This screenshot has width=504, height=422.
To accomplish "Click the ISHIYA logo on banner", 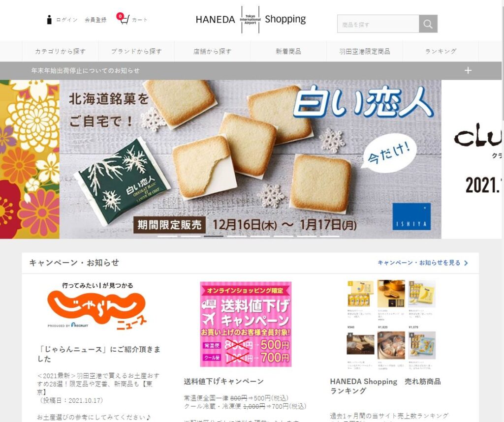I will tap(411, 216).
